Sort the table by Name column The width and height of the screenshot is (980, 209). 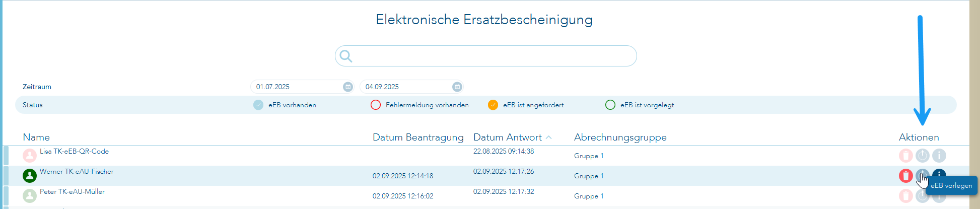pos(36,137)
